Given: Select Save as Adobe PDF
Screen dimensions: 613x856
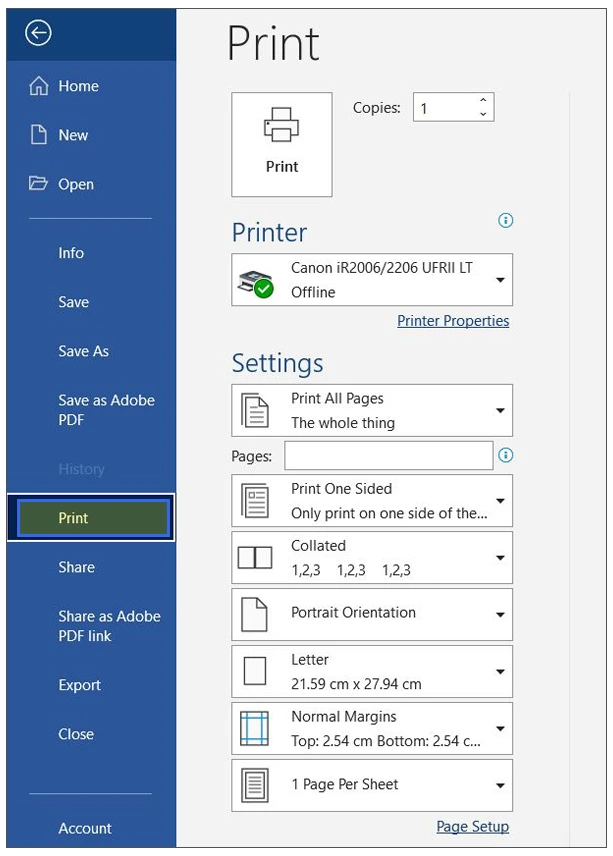Looking at the screenshot, I should pos(106,410).
